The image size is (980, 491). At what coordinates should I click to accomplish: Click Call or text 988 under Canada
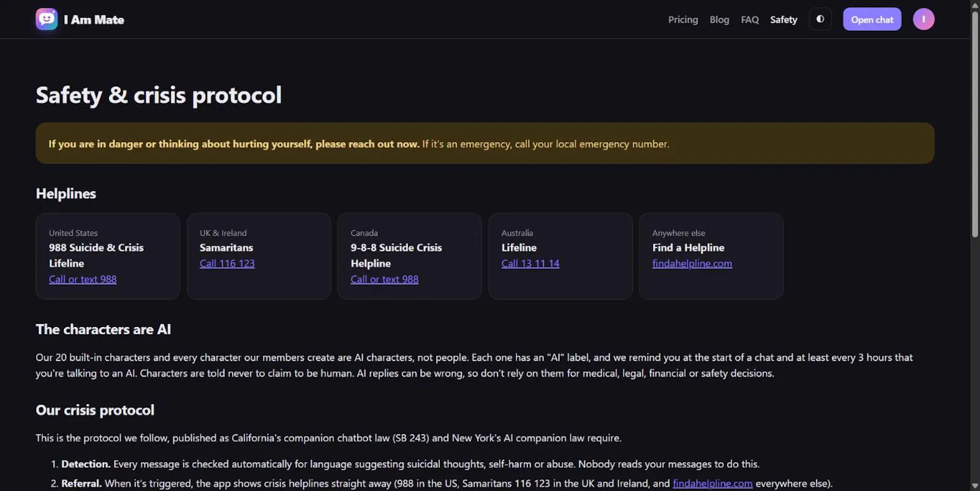pos(385,279)
